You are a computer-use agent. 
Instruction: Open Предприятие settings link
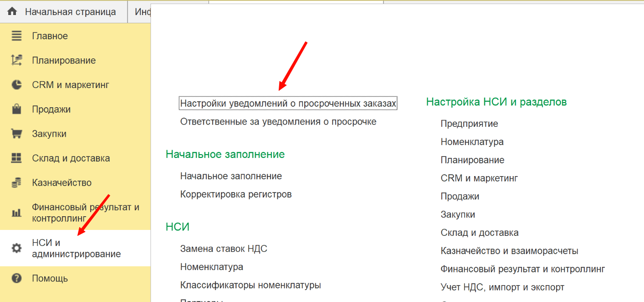[x=469, y=124]
